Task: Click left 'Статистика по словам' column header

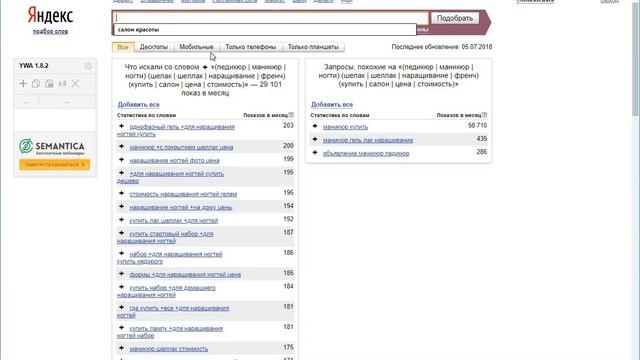Action: point(147,116)
